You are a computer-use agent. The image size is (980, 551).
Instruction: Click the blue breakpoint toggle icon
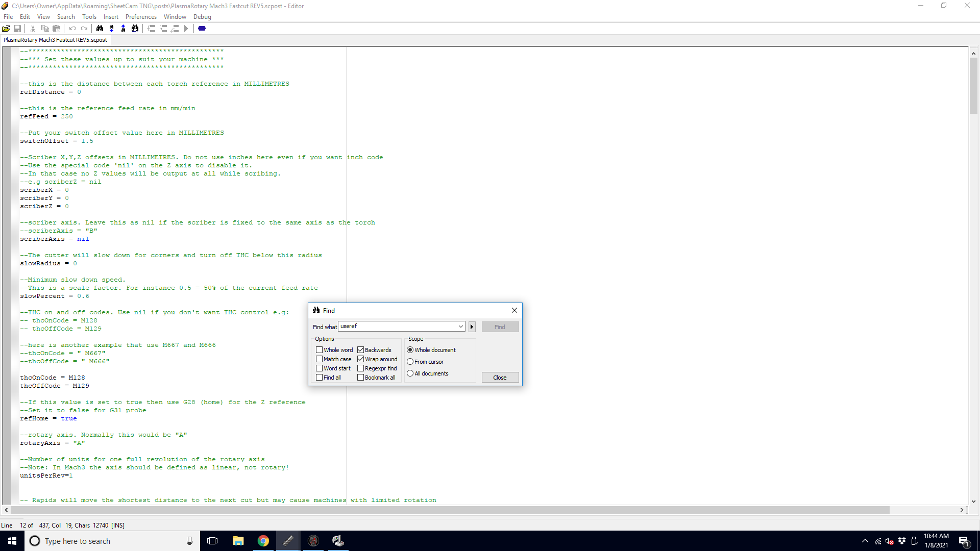click(202, 29)
